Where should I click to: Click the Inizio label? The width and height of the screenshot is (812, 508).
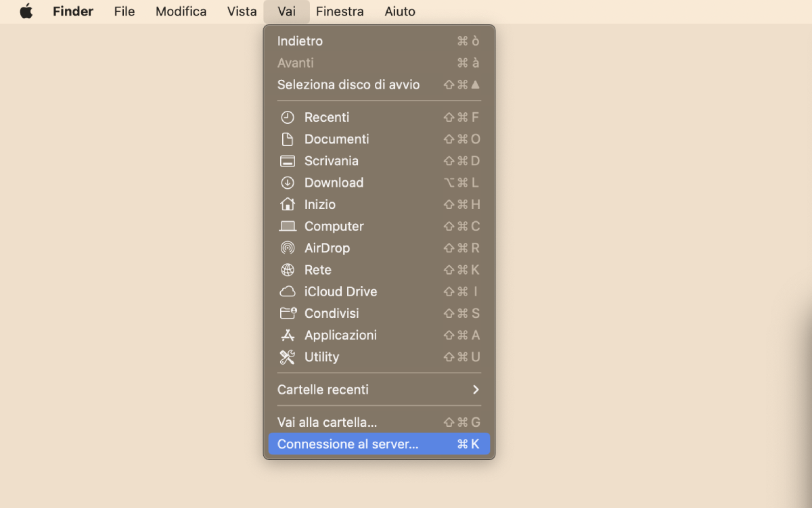pyautogui.click(x=320, y=204)
